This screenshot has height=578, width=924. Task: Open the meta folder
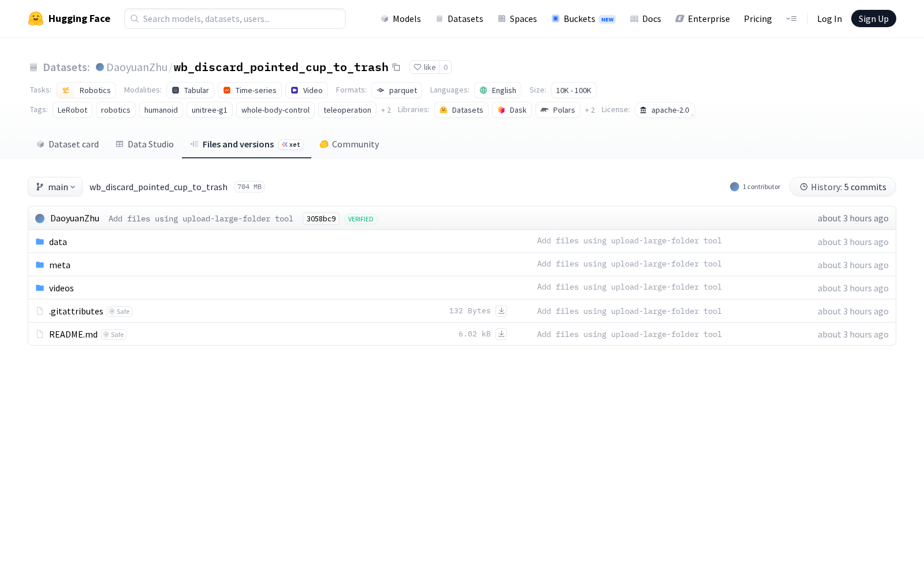pos(59,265)
